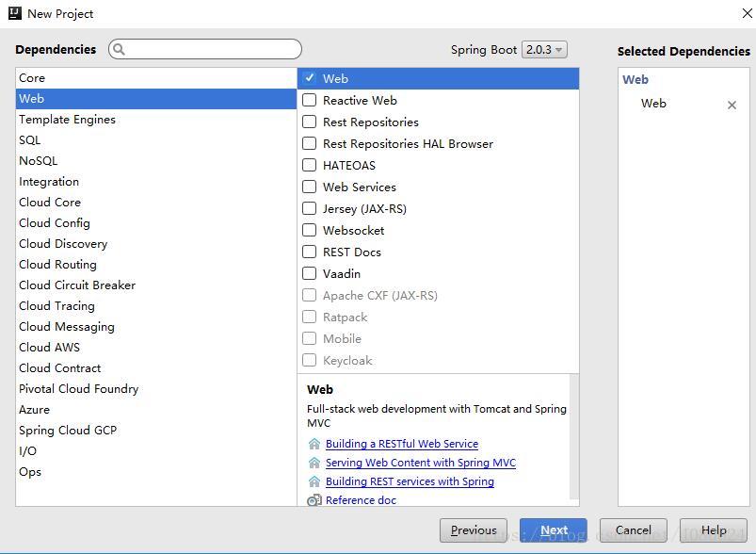The height and width of the screenshot is (554, 756).
Task: Tick the REST Docs checkbox
Action: (309, 252)
